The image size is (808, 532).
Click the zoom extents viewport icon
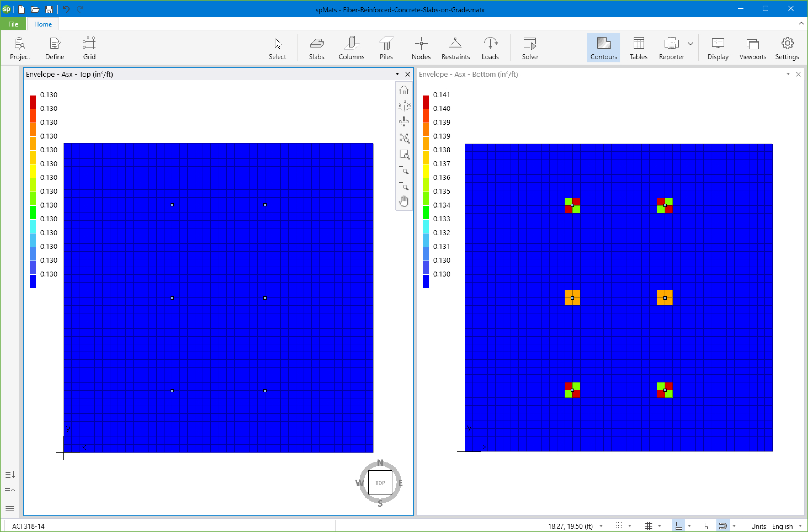point(404,138)
